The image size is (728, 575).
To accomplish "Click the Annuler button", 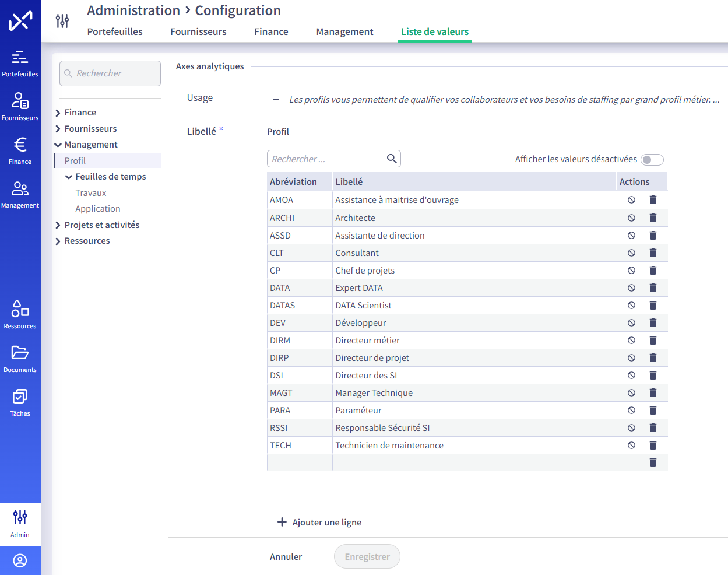I will (x=286, y=557).
